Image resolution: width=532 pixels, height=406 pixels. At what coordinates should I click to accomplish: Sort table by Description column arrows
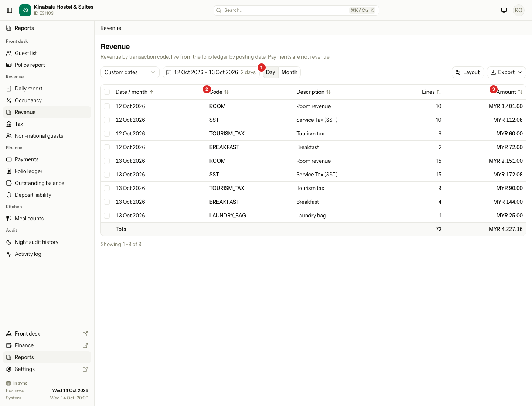tap(328, 92)
